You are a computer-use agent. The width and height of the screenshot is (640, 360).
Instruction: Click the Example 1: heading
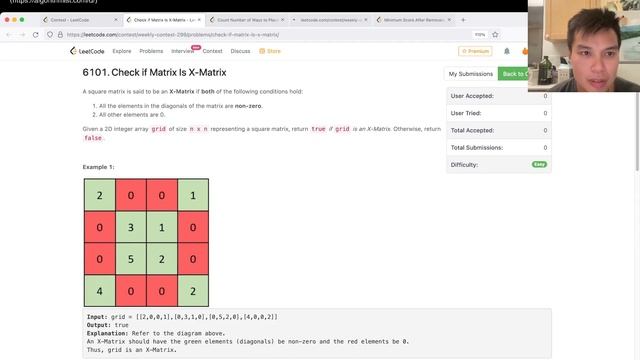98,167
